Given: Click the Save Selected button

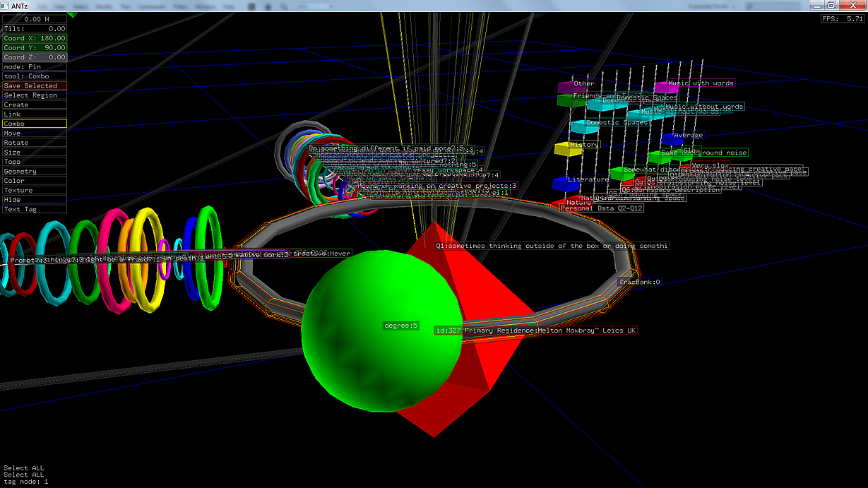Looking at the screenshot, I should tap(35, 85).
